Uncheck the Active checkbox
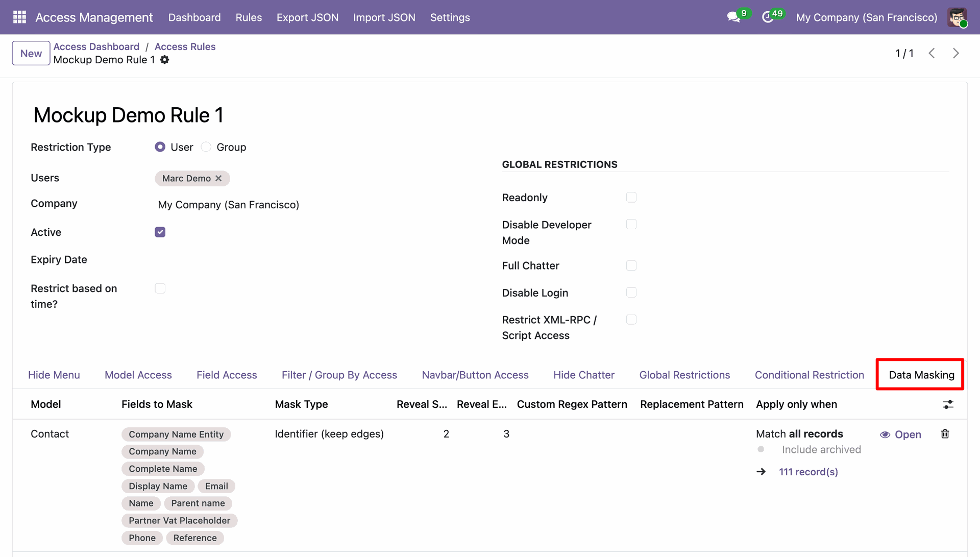Screen dimensions: 980x557 click(160, 232)
